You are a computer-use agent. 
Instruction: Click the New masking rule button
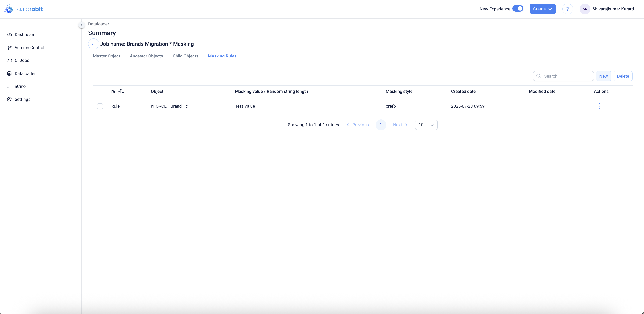(x=603, y=76)
